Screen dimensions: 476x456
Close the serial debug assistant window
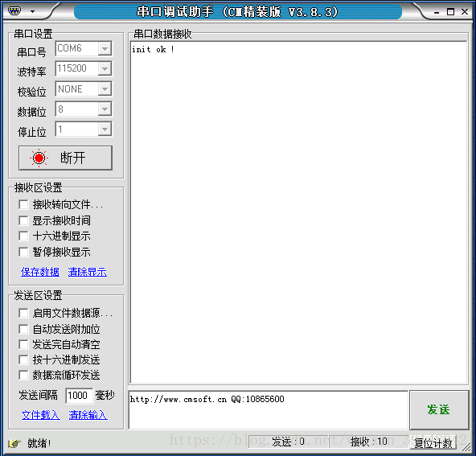(465, 12)
